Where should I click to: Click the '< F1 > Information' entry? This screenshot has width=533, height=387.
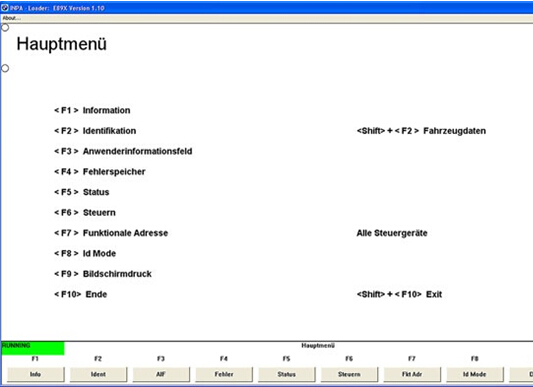(x=92, y=110)
